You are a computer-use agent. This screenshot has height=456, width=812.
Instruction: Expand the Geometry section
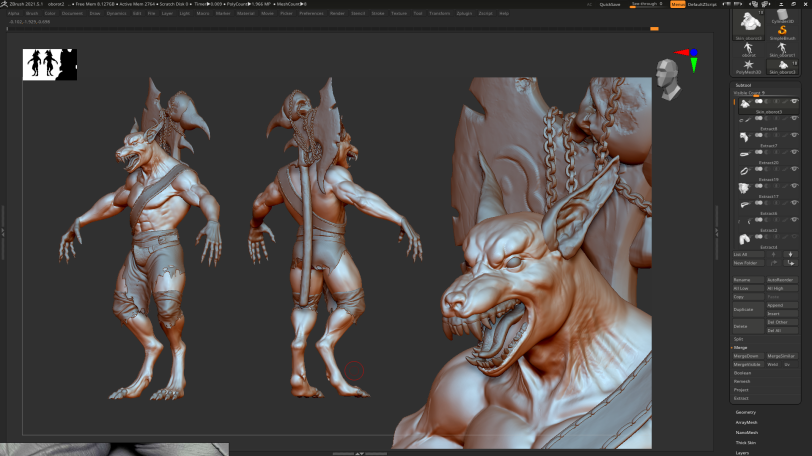coord(746,412)
